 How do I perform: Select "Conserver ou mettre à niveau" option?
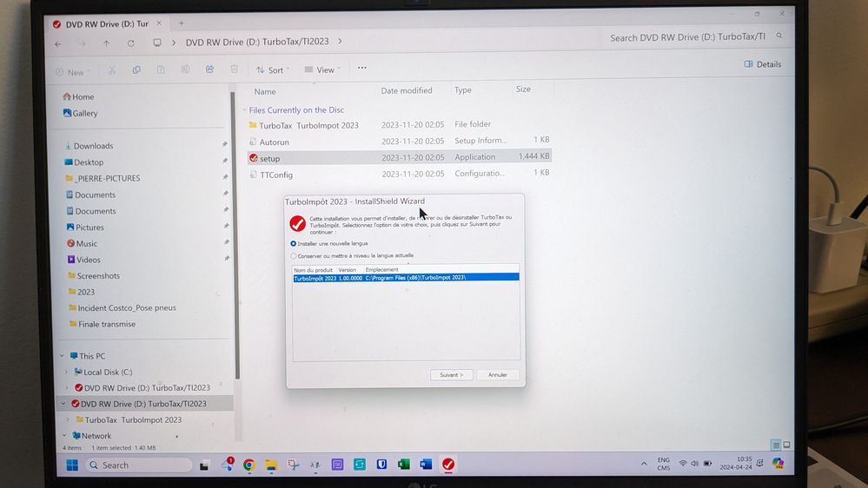pos(294,256)
